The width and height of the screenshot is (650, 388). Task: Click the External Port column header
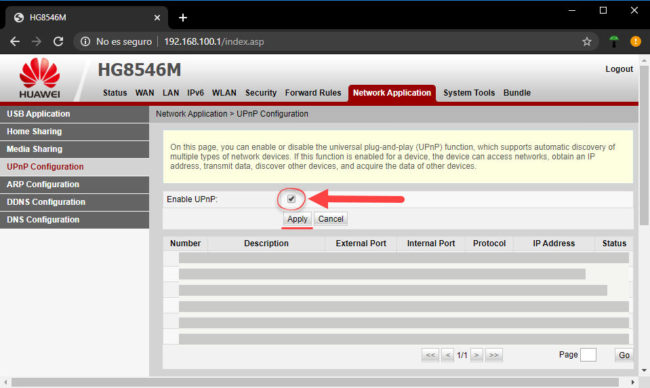pyautogui.click(x=361, y=243)
